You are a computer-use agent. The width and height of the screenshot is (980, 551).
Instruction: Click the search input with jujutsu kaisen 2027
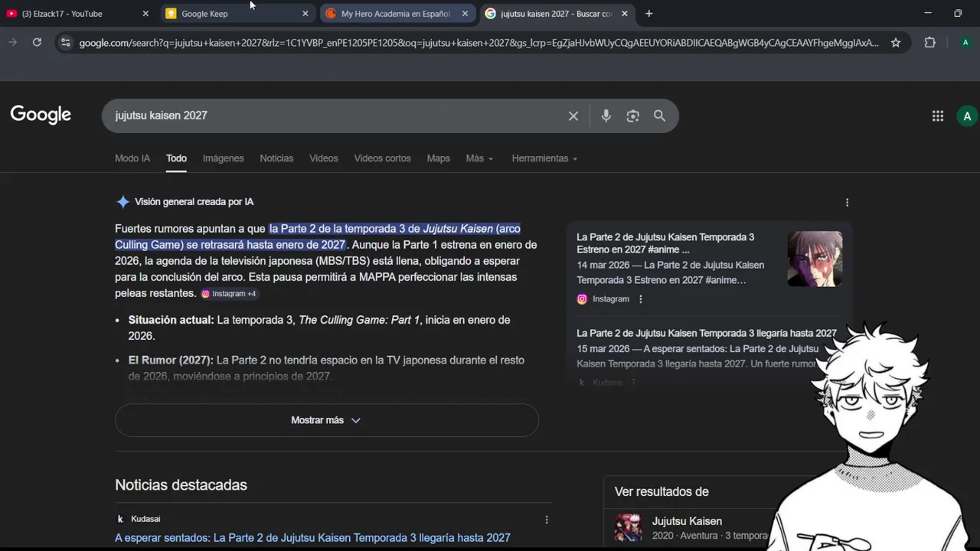click(337, 116)
